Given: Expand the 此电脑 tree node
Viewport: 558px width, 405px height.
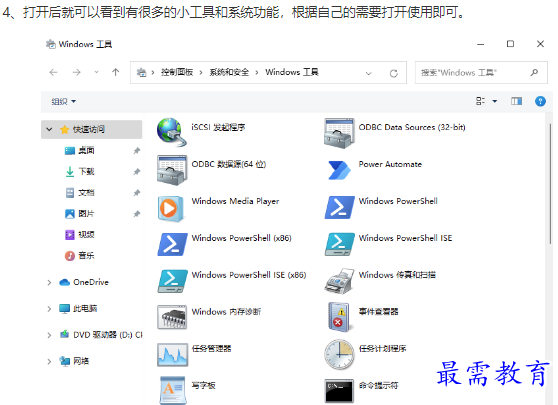Looking at the screenshot, I should [49, 309].
